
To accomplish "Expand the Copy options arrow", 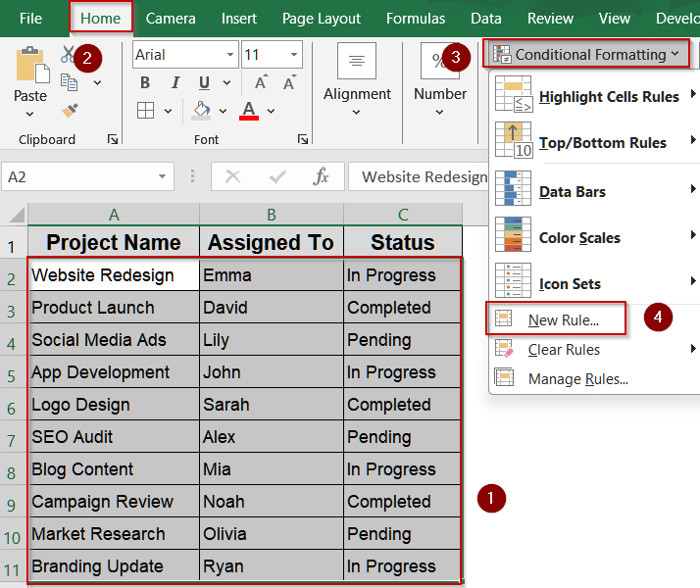I will 97,82.
